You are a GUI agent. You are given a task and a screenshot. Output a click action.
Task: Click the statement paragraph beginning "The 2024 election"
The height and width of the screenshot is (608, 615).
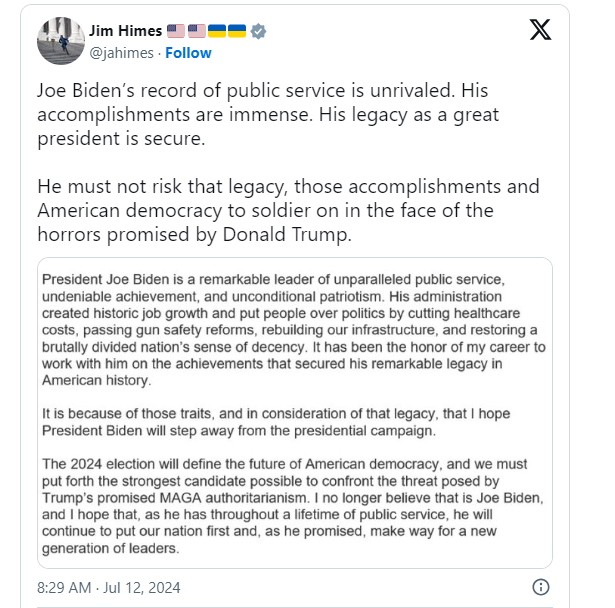(295, 506)
